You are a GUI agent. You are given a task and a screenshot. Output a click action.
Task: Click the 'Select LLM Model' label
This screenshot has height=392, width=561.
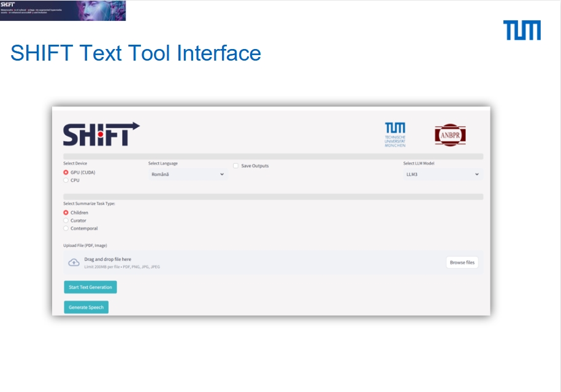[x=419, y=164]
